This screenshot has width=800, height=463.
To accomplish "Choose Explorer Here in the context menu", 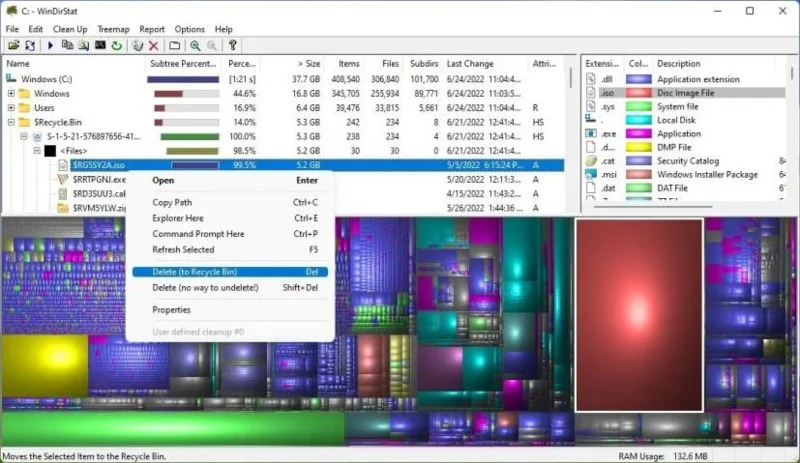I will [230, 218].
